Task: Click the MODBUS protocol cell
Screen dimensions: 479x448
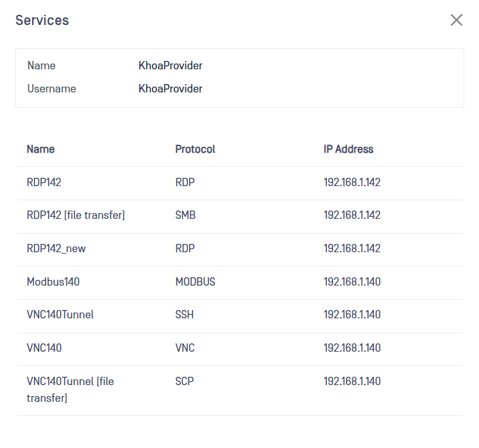Action: 195,282
